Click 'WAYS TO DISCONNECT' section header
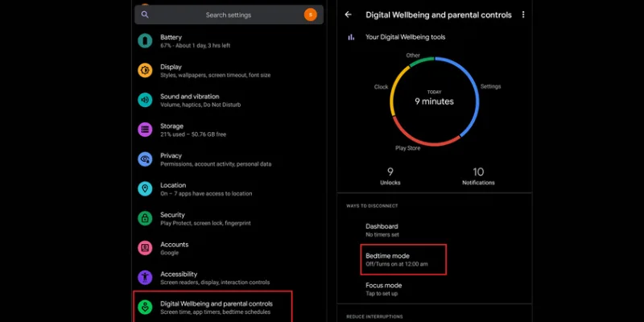This screenshot has height=322, width=644. 372,206
